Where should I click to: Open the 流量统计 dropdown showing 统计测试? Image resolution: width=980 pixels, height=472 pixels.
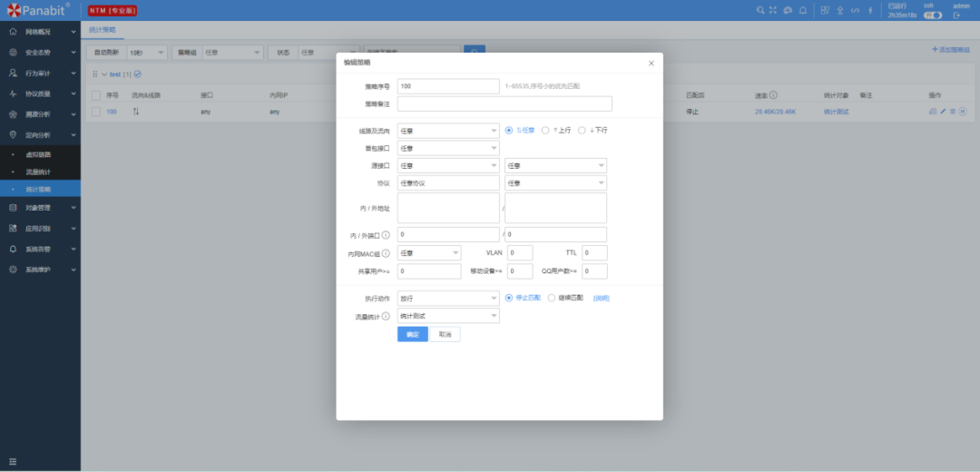448,316
